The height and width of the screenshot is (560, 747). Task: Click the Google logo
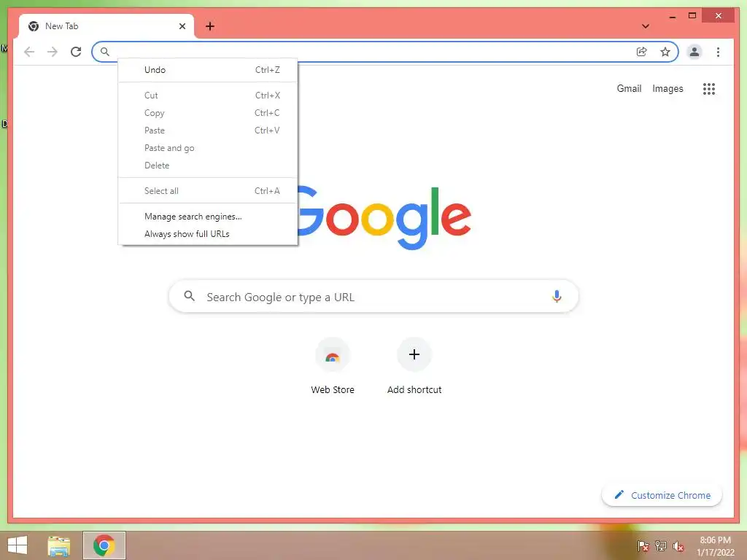[x=384, y=218]
